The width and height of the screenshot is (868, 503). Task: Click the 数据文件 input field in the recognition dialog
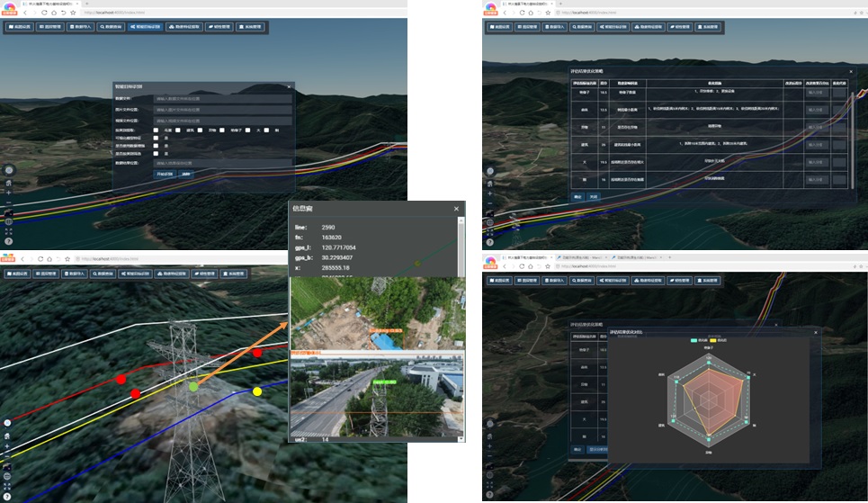point(223,97)
